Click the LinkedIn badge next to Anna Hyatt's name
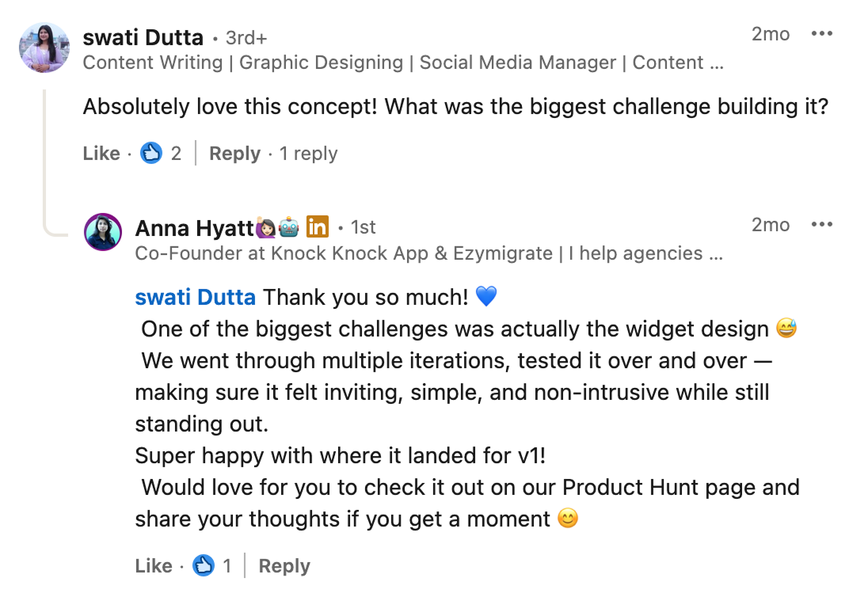 (x=317, y=226)
